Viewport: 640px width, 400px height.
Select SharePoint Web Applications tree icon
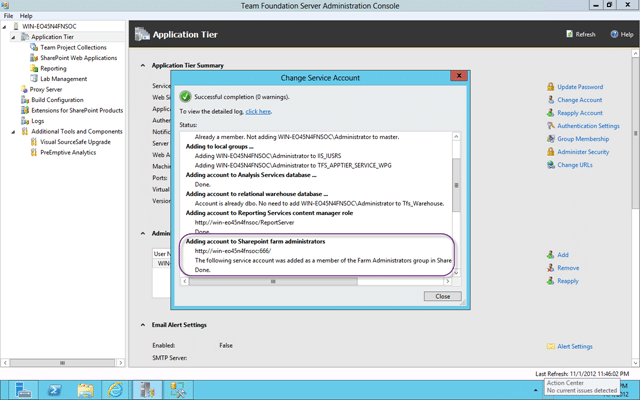pos(34,58)
